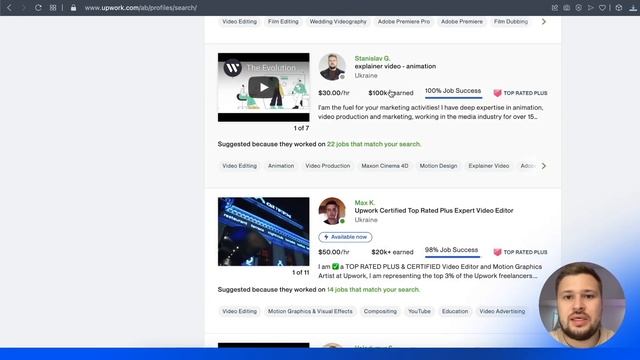Select the Motion Graphics & Visual Effects tag
Viewport: 640px width, 360px height.
coord(310,311)
